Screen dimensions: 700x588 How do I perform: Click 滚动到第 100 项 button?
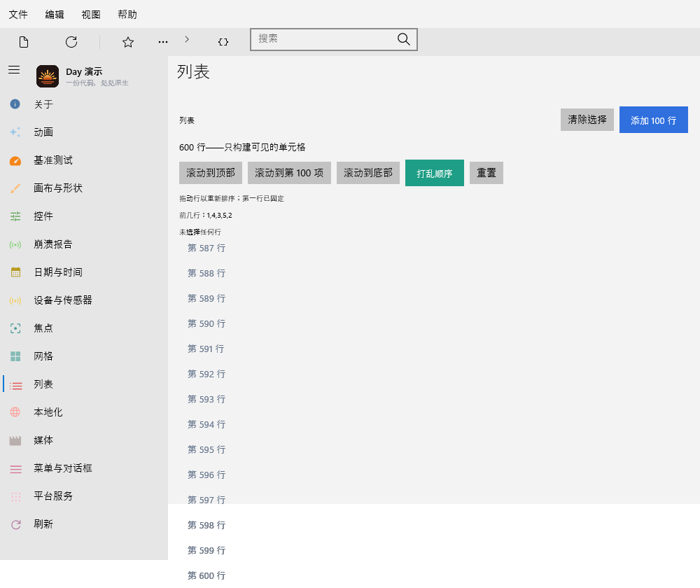289,173
